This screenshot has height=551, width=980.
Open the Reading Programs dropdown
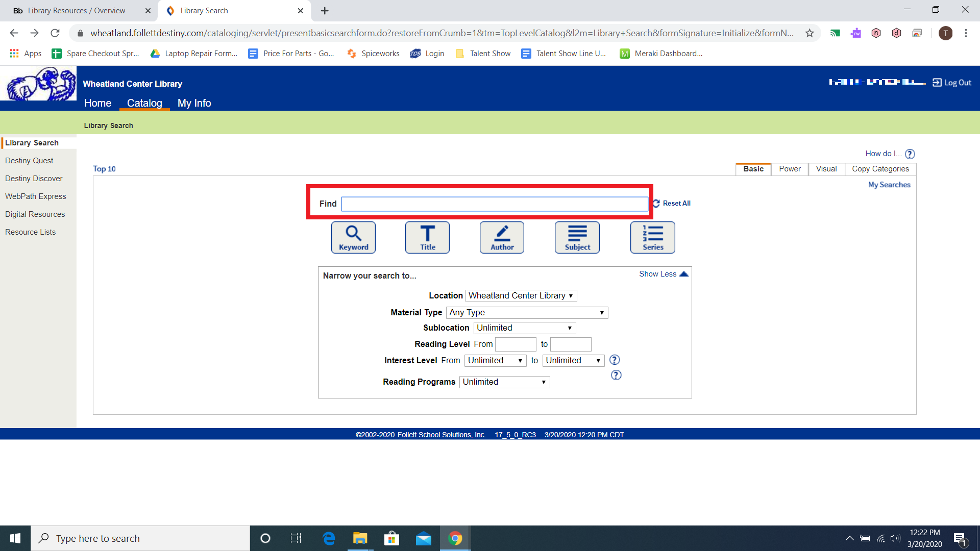(504, 382)
